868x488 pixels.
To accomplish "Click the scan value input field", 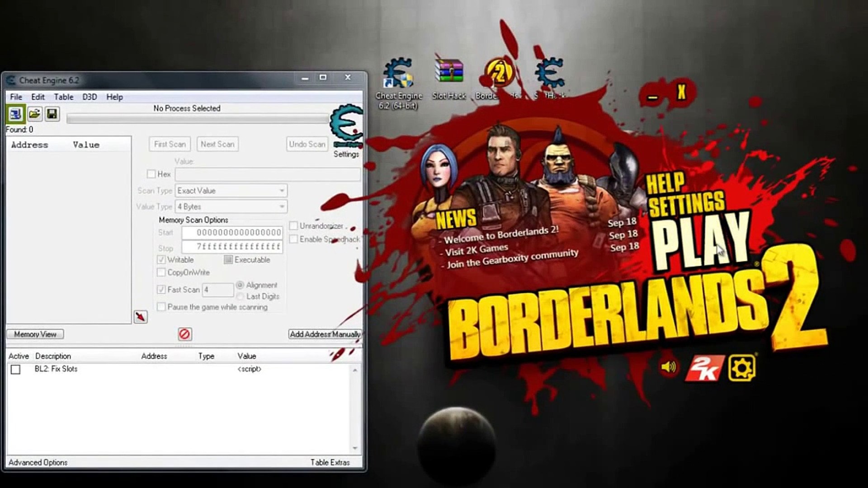I will (268, 174).
